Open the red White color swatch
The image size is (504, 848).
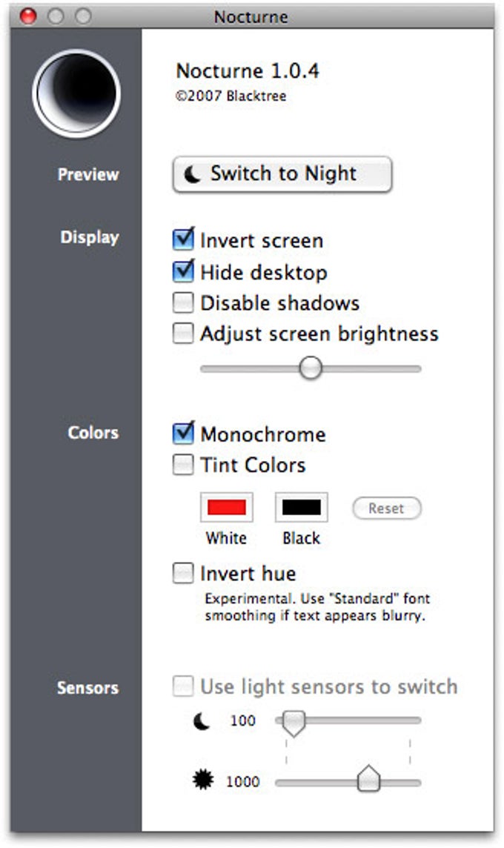coord(227,507)
